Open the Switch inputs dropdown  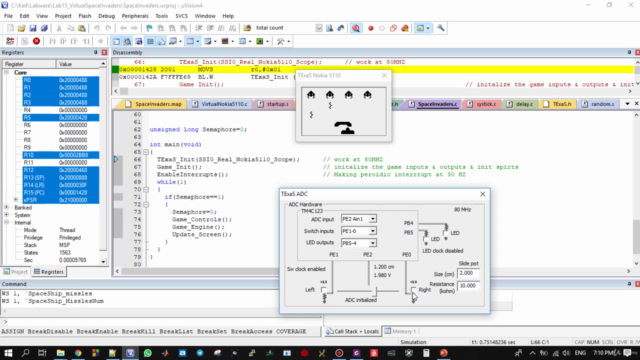pos(373,231)
